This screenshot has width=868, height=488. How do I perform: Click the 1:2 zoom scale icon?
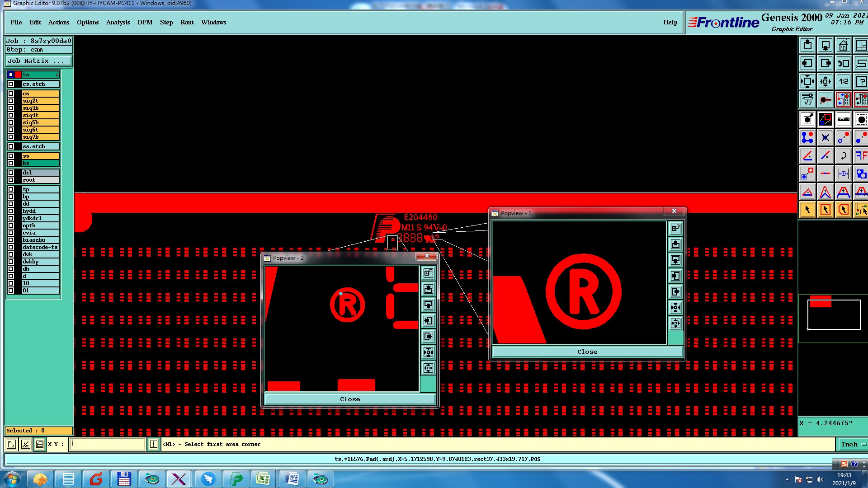click(x=843, y=82)
